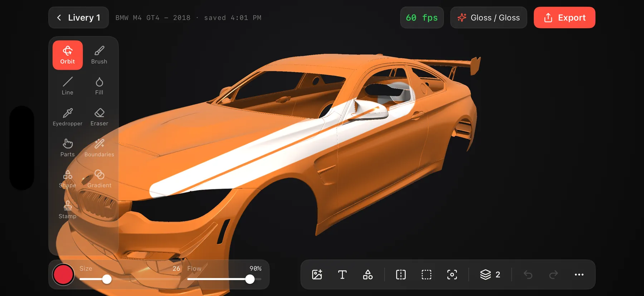This screenshot has height=296, width=644.
Task: Activate the dashed selection marquee
Action: (426, 275)
